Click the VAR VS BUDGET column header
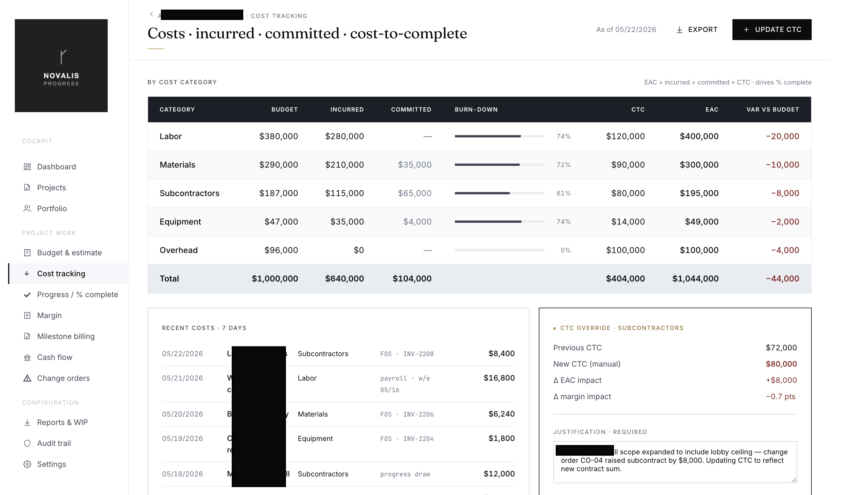 (772, 110)
